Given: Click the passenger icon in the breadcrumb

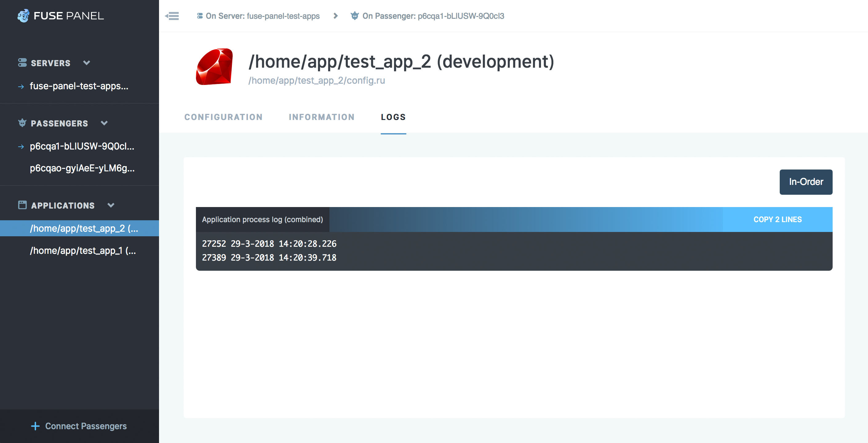Looking at the screenshot, I should (x=354, y=16).
